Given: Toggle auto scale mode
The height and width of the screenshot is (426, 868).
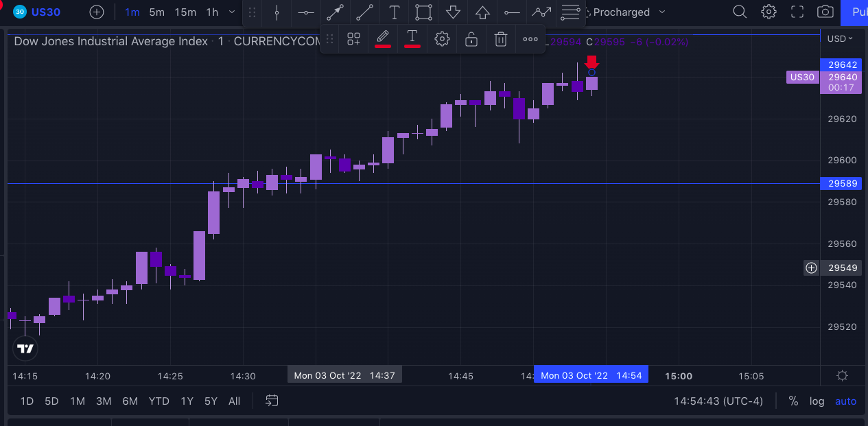Looking at the screenshot, I should [x=845, y=401].
